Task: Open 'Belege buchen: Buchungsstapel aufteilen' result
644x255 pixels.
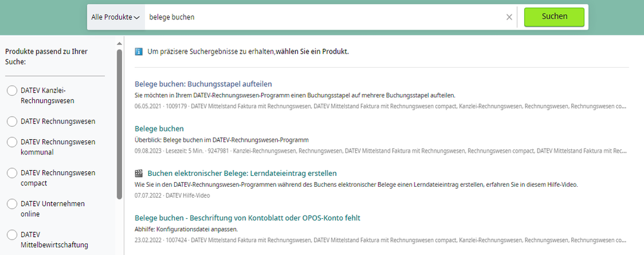Action: tap(203, 84)
